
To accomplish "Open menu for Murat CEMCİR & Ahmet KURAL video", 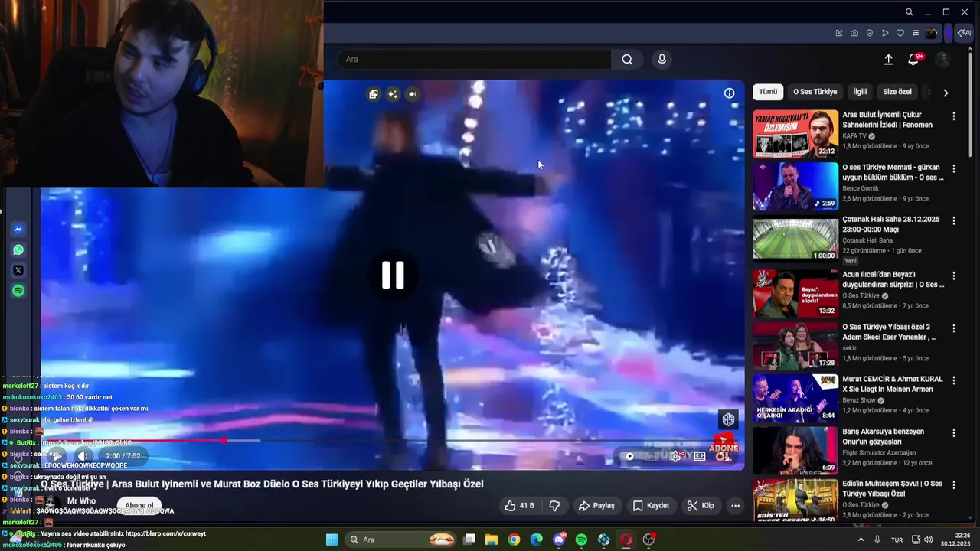I will pos(954,380).
